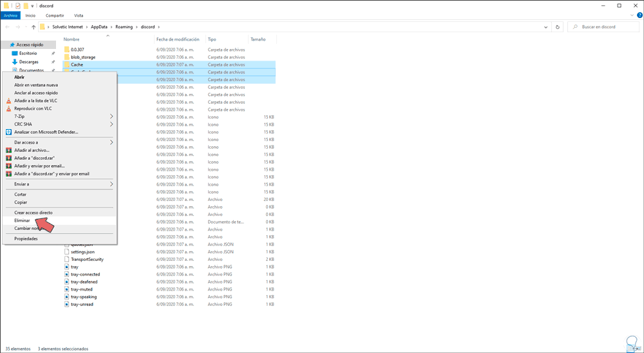Click the search magnifier icon
Screen dimensions: 644x353
pyautogui.click(x=574, y=27)
